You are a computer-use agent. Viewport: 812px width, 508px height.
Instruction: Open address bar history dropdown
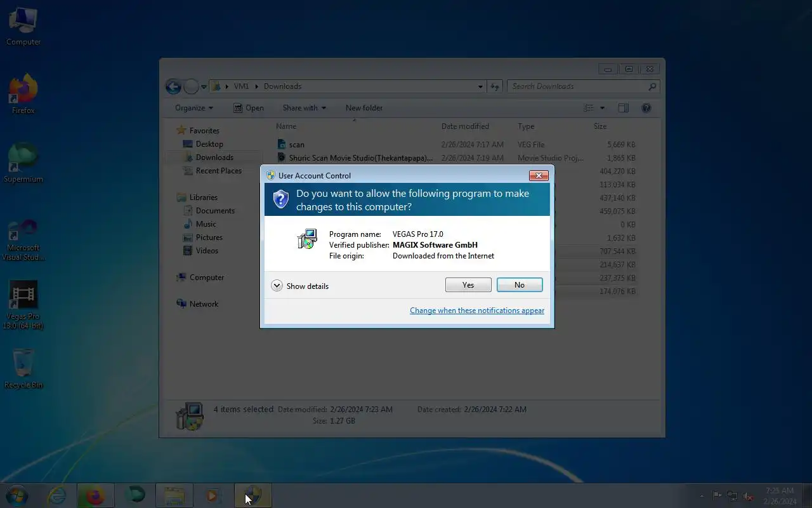pyautogui.click(x=480, y=86)
